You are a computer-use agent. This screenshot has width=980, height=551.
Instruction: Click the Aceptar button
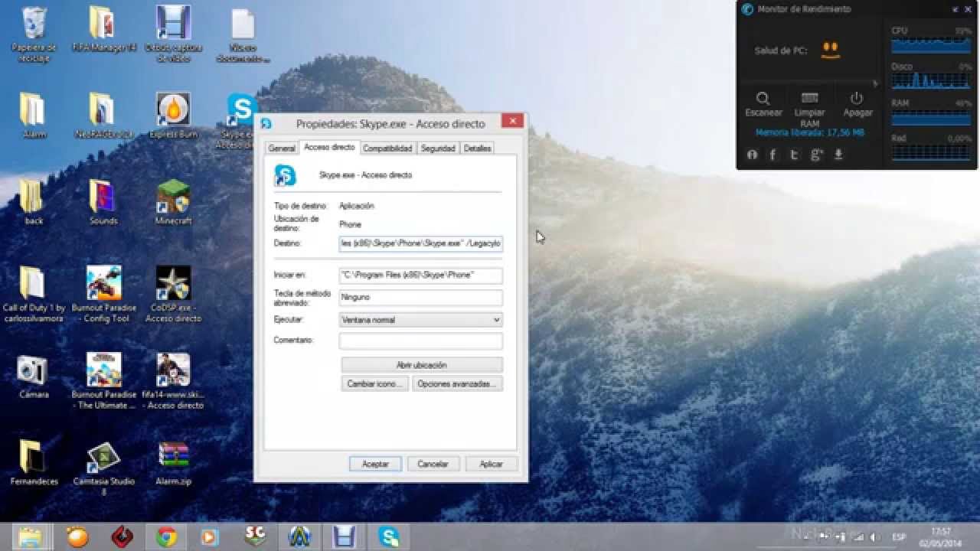[x=375, y=464]
